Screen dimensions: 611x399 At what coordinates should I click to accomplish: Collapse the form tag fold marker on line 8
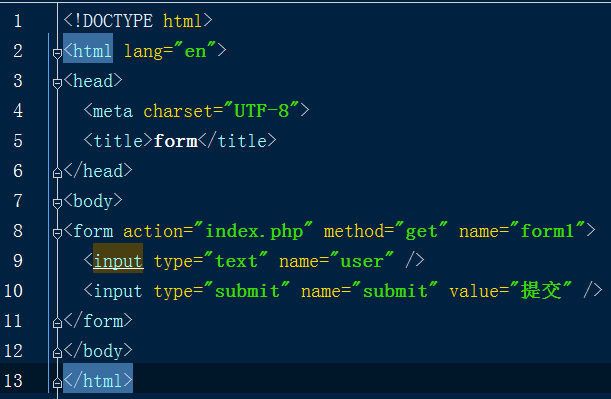coord(57,233)
